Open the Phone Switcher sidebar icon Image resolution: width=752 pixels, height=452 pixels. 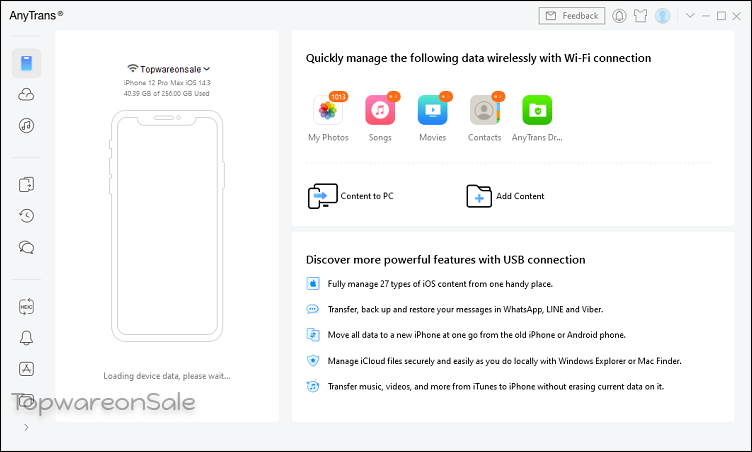click(26, 185)
